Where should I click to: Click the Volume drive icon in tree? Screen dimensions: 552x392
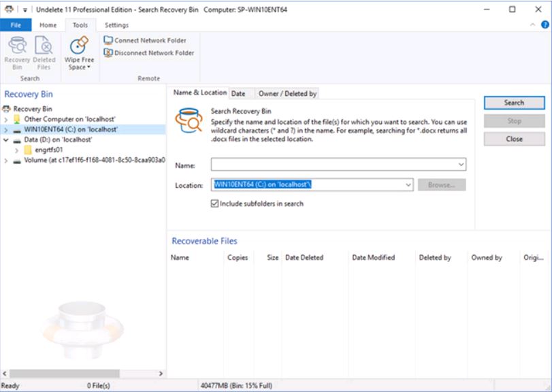17,161
